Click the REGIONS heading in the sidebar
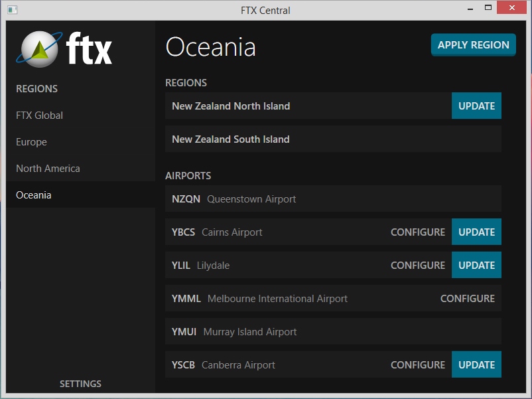Screen dimensions: 532x399 pos(36,88)
